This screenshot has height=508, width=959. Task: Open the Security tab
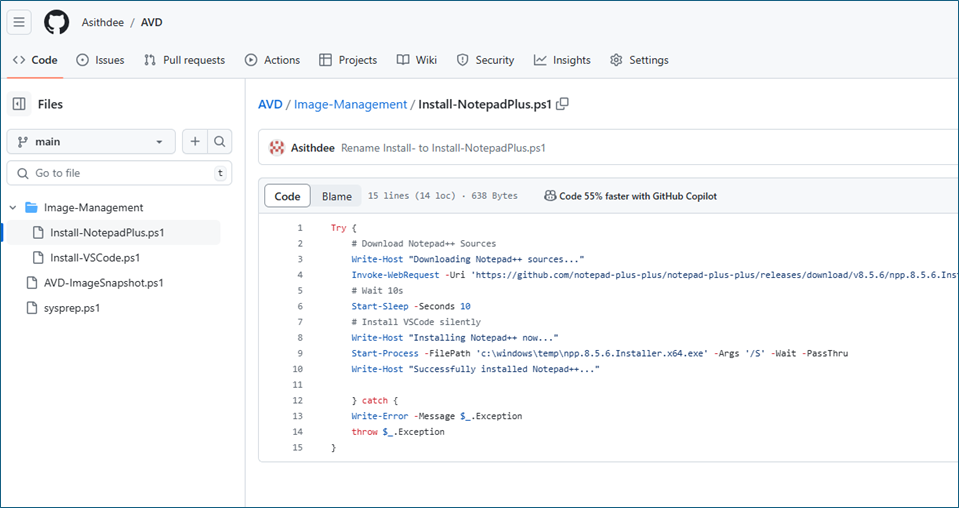pyautogui.click(x=485, y=60)
